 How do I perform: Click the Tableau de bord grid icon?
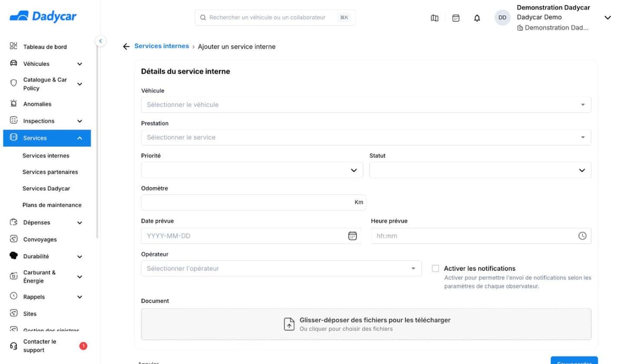14,46
